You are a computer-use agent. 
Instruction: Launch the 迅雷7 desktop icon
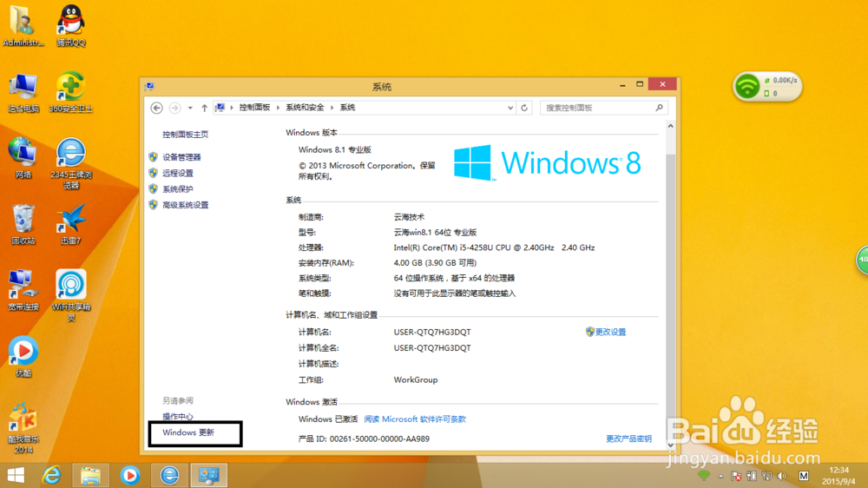[71, 225]
